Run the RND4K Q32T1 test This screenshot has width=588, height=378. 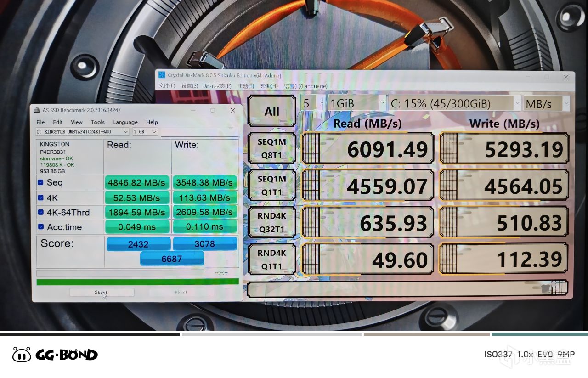(x=271, y=223)
